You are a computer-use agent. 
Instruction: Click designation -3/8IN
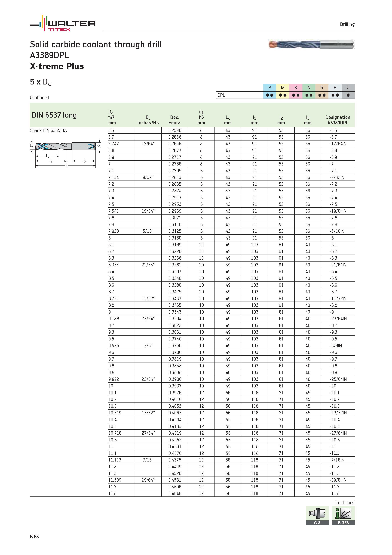(x=335, y=346)
